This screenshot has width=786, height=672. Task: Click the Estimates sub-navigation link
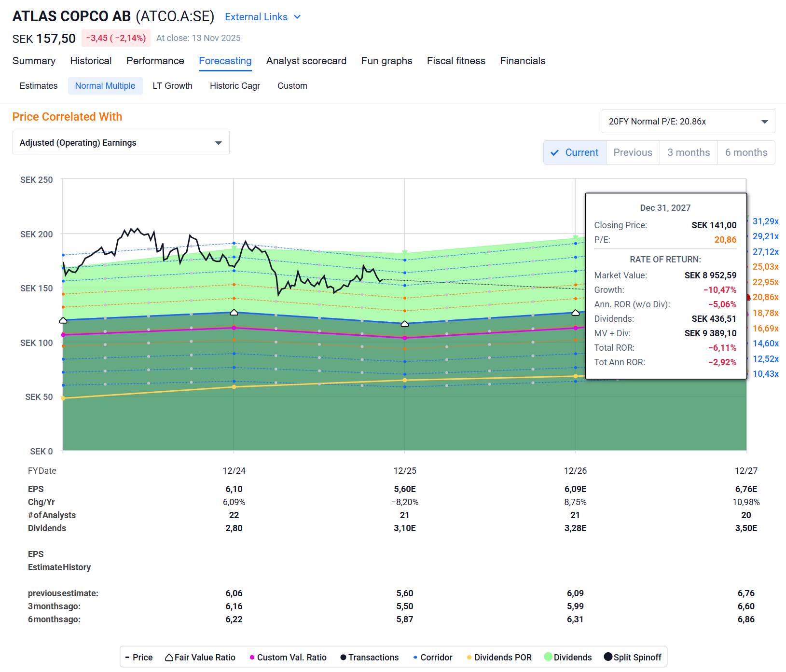[38, 85]
